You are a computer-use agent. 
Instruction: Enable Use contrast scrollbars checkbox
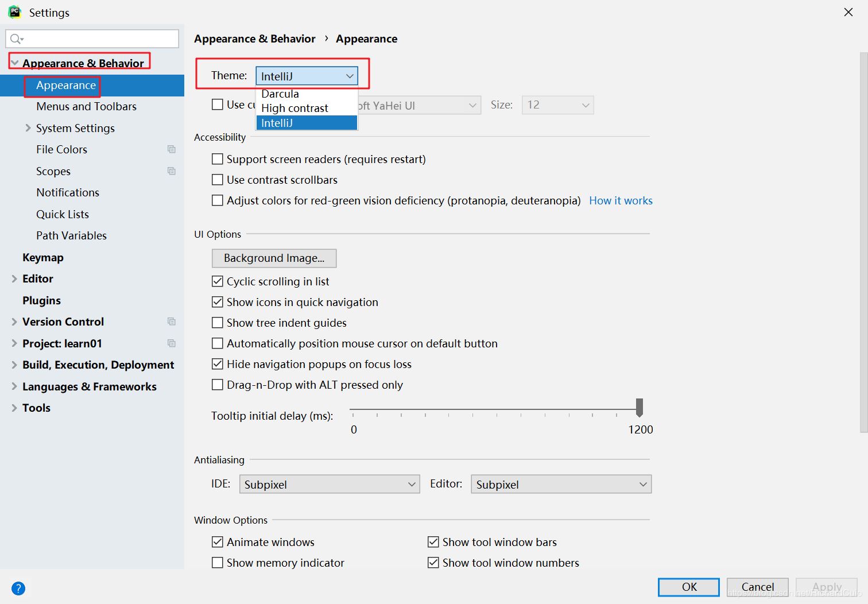click(218, 180)
